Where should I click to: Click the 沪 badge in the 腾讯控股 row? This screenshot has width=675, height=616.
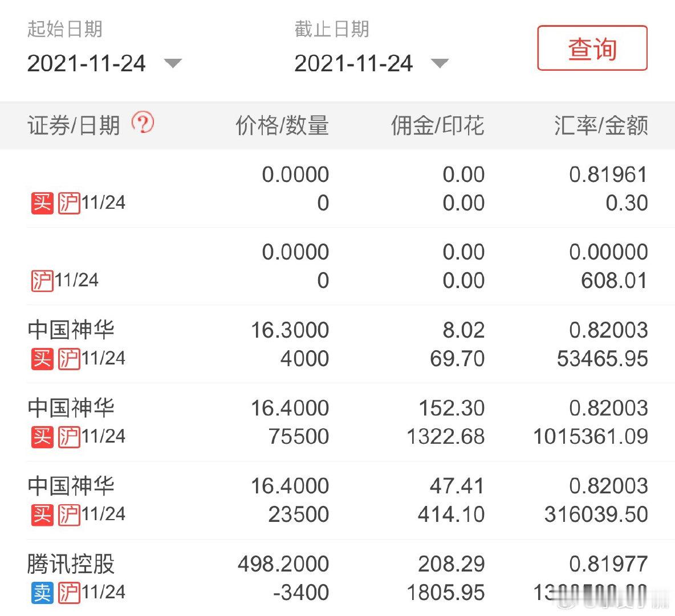69,593
